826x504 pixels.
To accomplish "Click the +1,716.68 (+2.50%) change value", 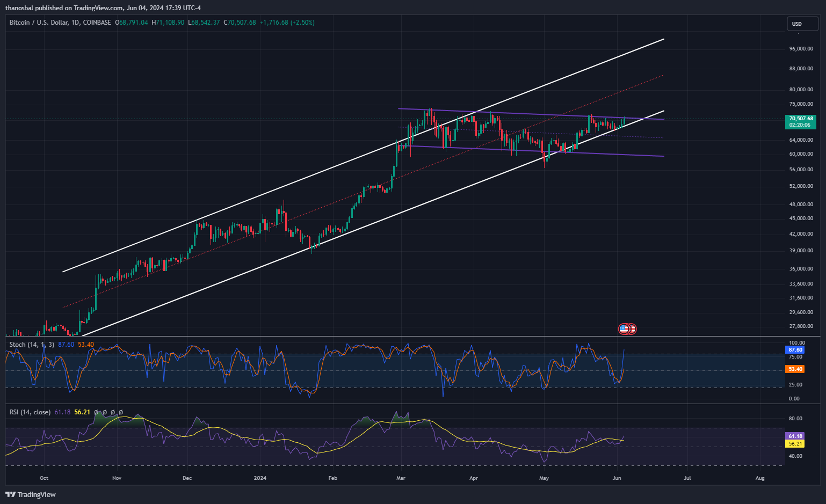I will coord(287,23).
